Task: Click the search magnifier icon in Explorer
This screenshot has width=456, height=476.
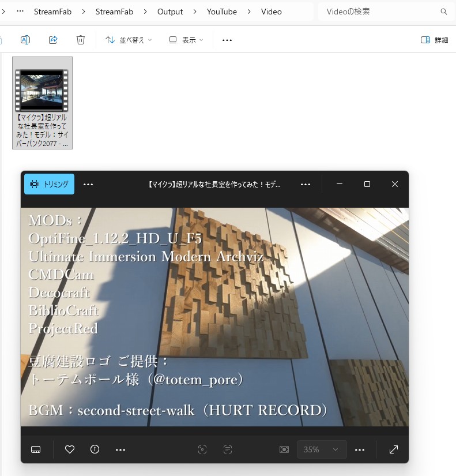Action: pos(444,12)
